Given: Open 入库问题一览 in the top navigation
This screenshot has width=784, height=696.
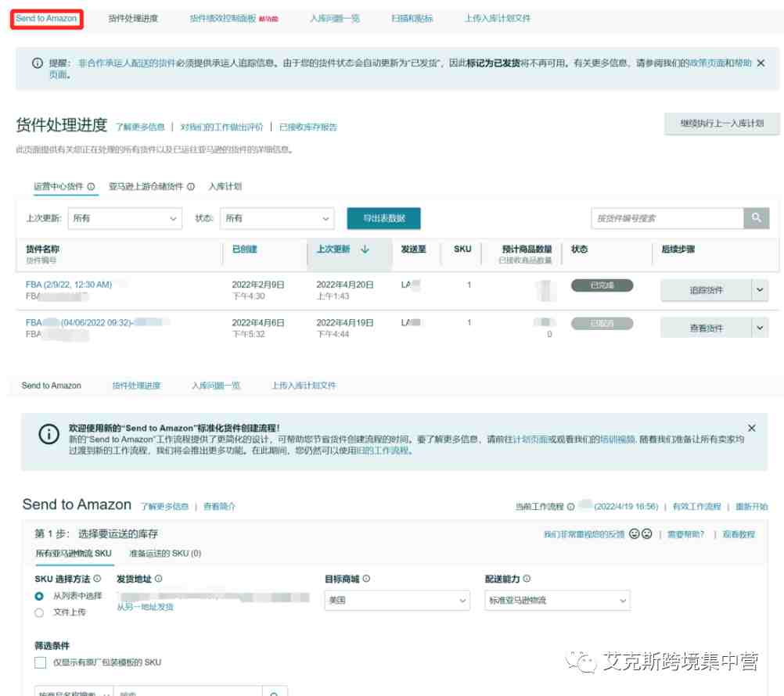Looking at the screenshot, I should [x=335, y=19].
